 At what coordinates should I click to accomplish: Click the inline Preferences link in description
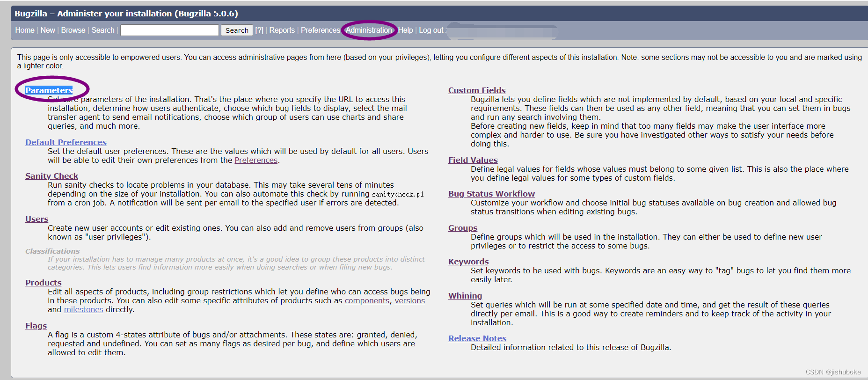pyautogui.click(x=256, y=160)
